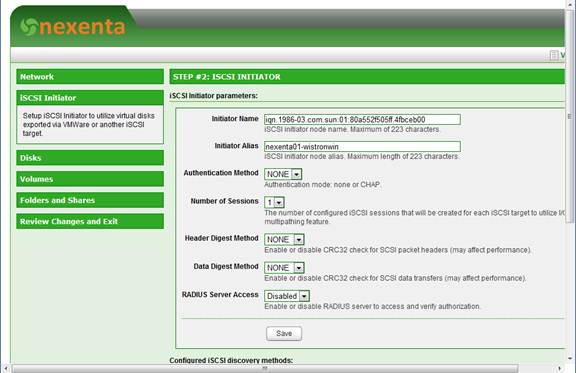Click the 'Setup iSCSI Initiator to utilize' description
This screenshot has width=576, height=373.
tap(89, 125)
